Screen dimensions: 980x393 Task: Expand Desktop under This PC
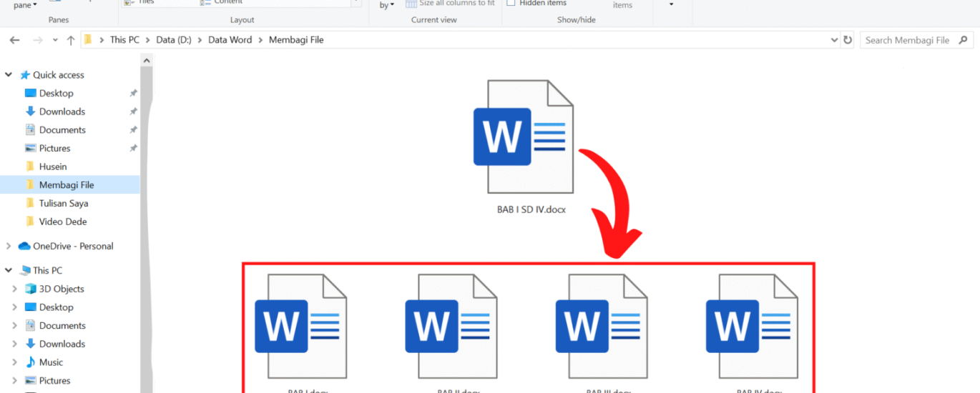pos(14,307)
